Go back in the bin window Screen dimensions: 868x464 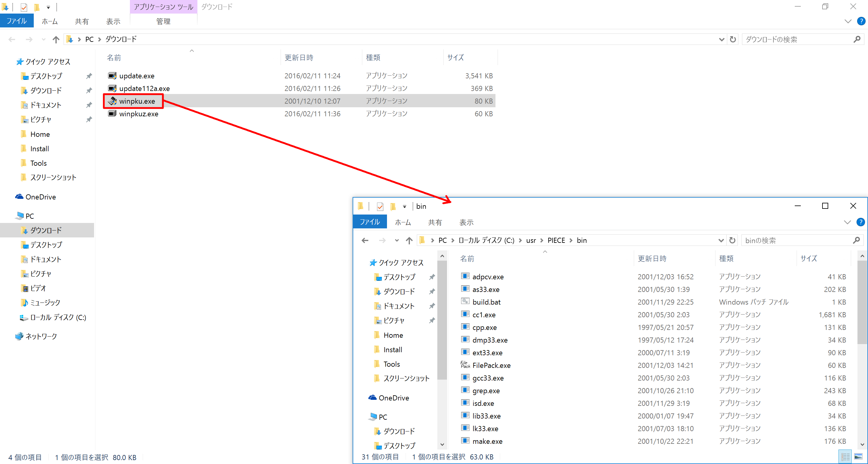365,240
